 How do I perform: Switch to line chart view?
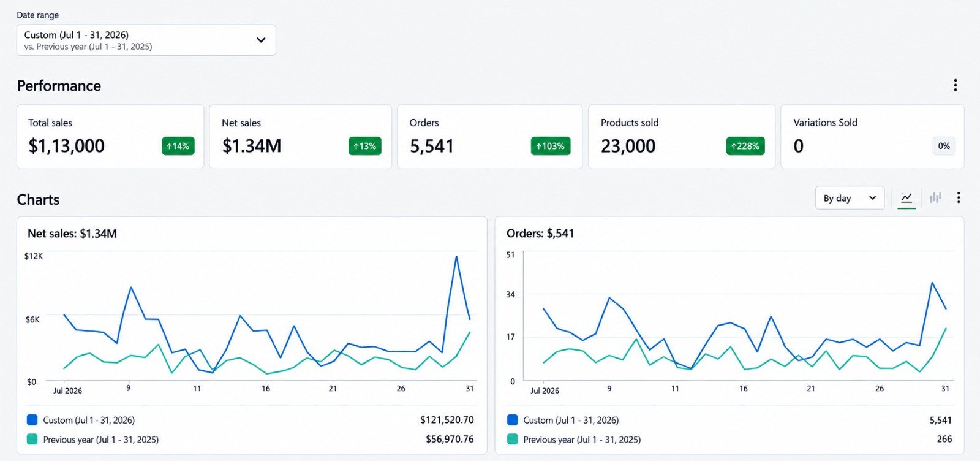click(907, 198)
